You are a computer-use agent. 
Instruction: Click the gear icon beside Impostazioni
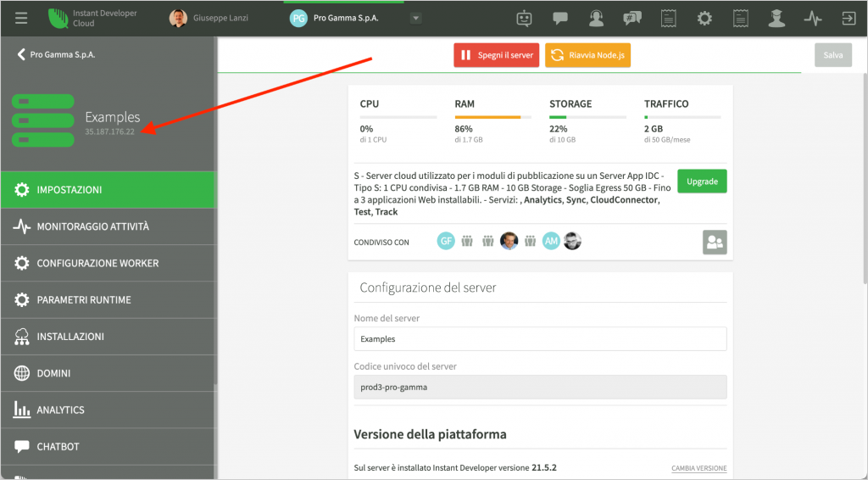pos(21,190)
